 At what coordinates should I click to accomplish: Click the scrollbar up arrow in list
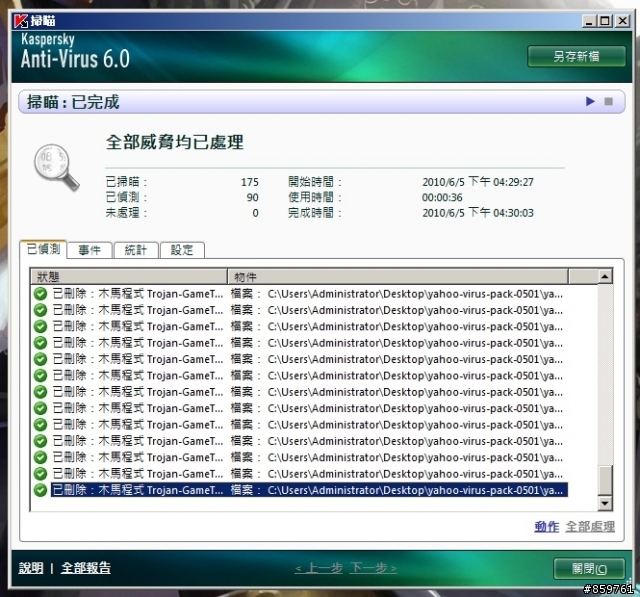pos(605,277)
